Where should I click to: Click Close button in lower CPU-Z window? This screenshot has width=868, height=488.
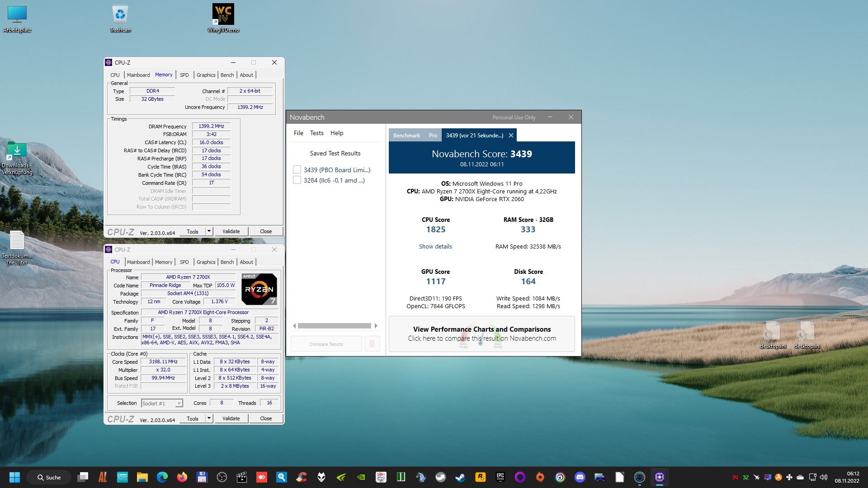coord(266,418)
